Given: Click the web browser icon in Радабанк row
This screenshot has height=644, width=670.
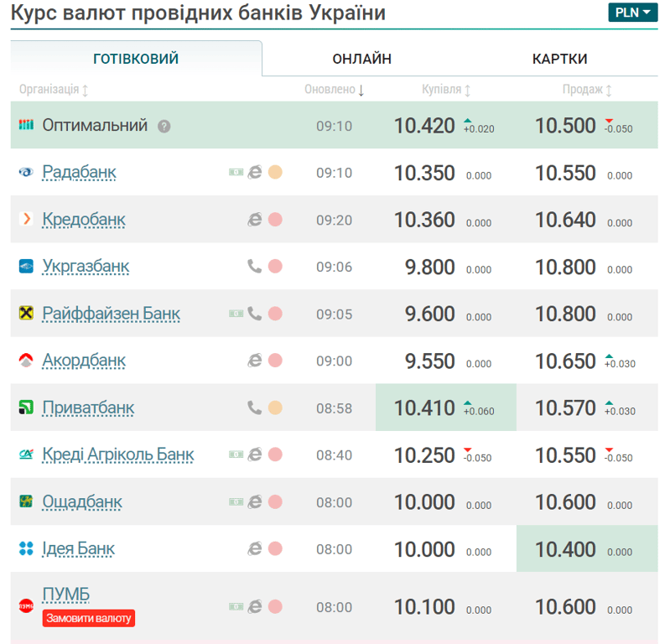Looking at the screenshot, I should tap(255, 172).
